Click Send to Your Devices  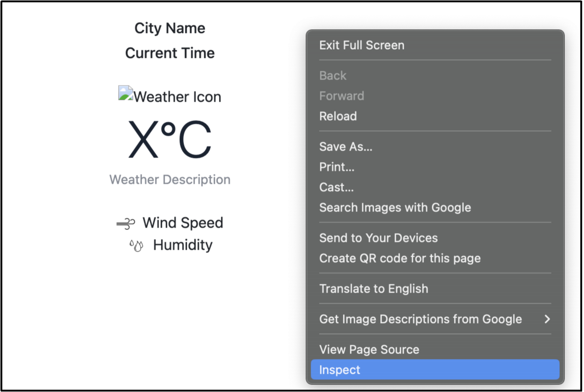[x=379, y=238]
